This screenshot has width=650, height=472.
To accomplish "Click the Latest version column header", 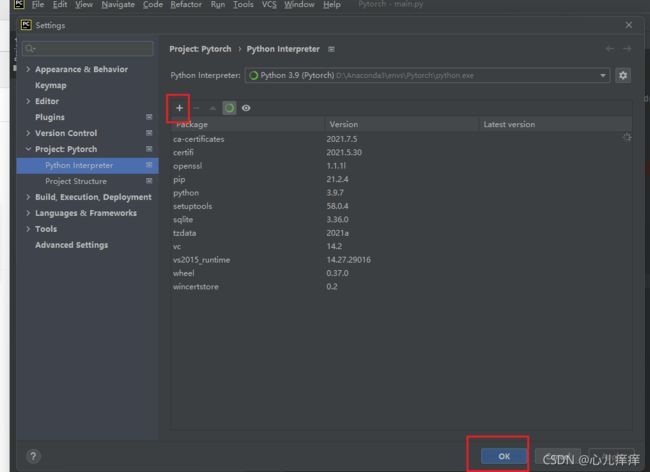I will (x=555, y=124).
